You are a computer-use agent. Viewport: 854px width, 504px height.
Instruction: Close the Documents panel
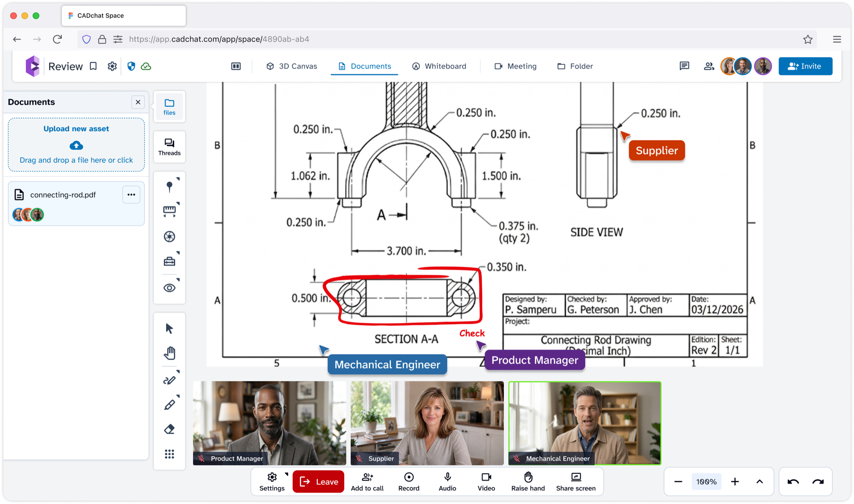(138, 102)
